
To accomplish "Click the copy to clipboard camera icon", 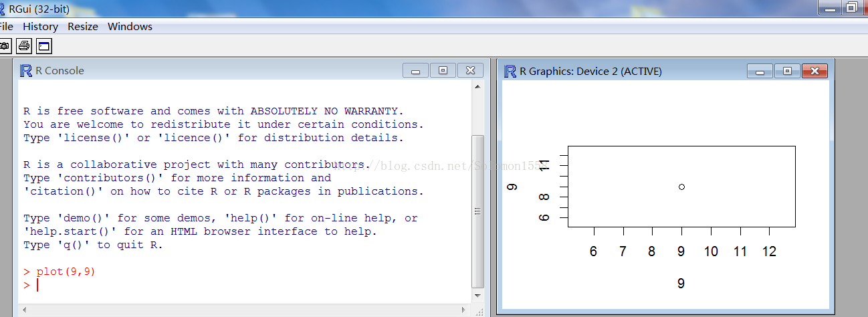I will 5,46.
